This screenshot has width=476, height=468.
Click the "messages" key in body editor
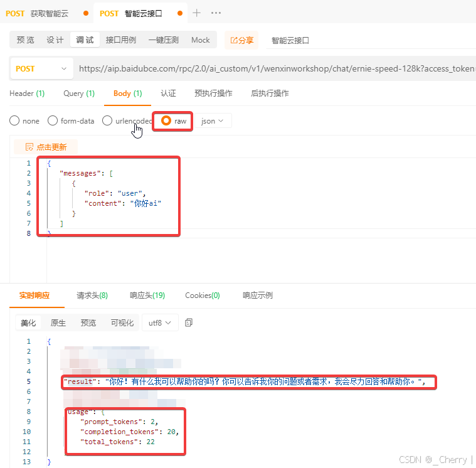pyautogui.click(x=80, y=173)
